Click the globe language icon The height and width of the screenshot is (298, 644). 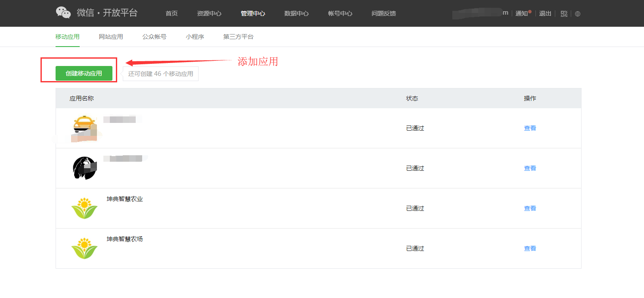click(x=577, y=13)
